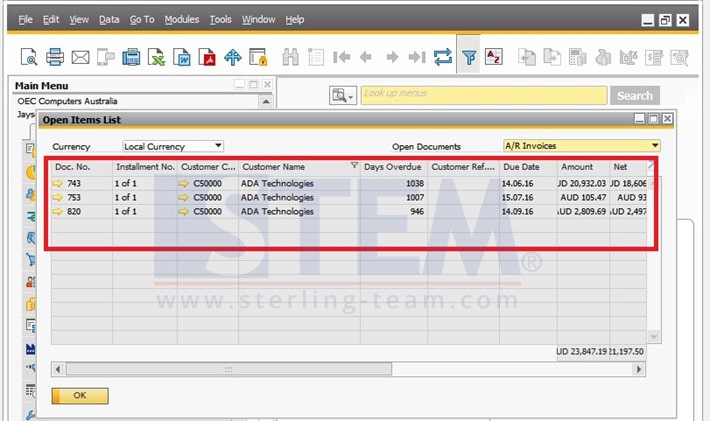Click the horizontal scrollbar left arrow

tap(58, 369)
